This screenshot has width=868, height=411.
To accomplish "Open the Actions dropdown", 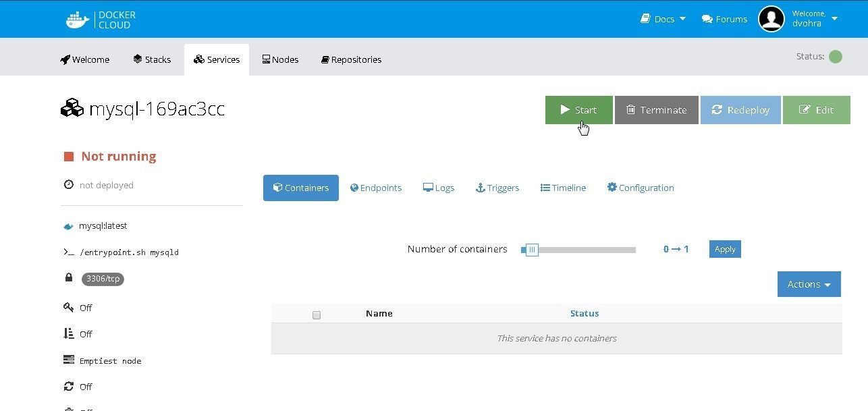I will point(809,284).
